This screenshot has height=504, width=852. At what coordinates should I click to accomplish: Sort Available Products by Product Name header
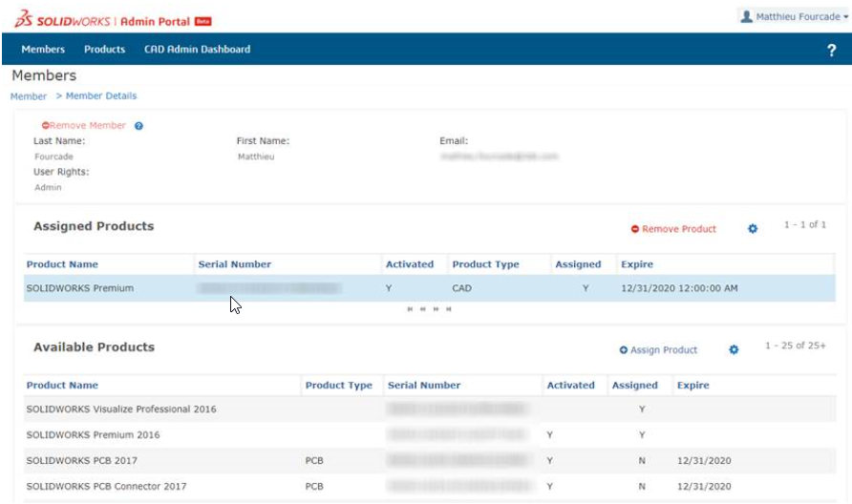62,386
